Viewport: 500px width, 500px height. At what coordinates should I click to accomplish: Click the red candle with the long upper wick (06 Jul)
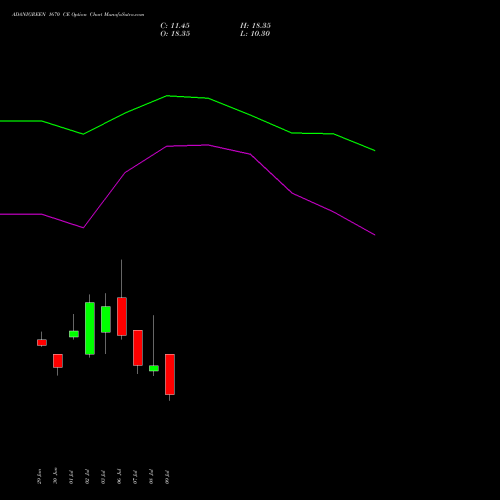coord(122,316)
